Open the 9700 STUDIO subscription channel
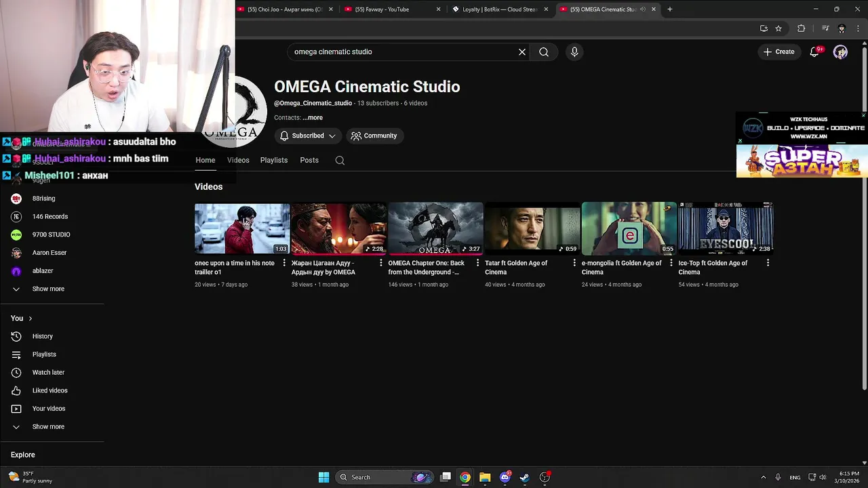This screenshot has width=868, height=488. pyautogui.click(x=51, y=235)
